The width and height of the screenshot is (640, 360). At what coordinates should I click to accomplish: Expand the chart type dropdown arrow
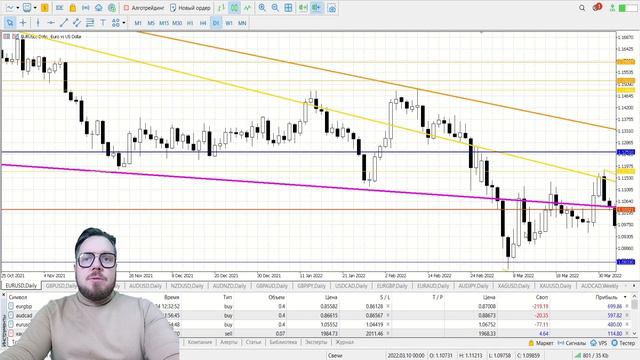click(x=17, y=8)
